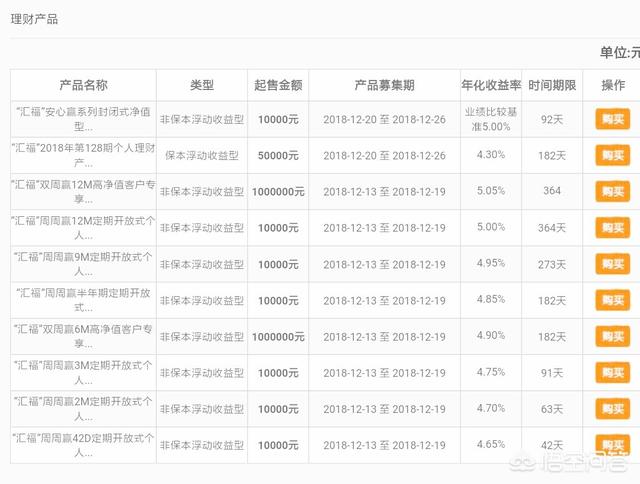Select the 50000元 starting amount cell
The width and height of the screenshot is (640, 484).
tap(278, 155)
